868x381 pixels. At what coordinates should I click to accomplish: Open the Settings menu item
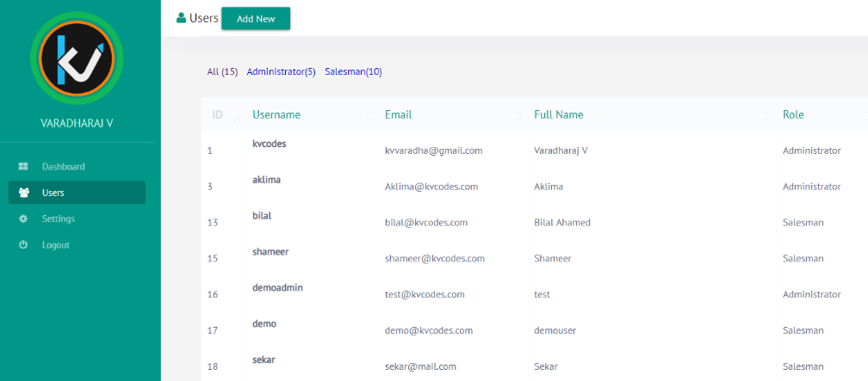pos(58,219)
